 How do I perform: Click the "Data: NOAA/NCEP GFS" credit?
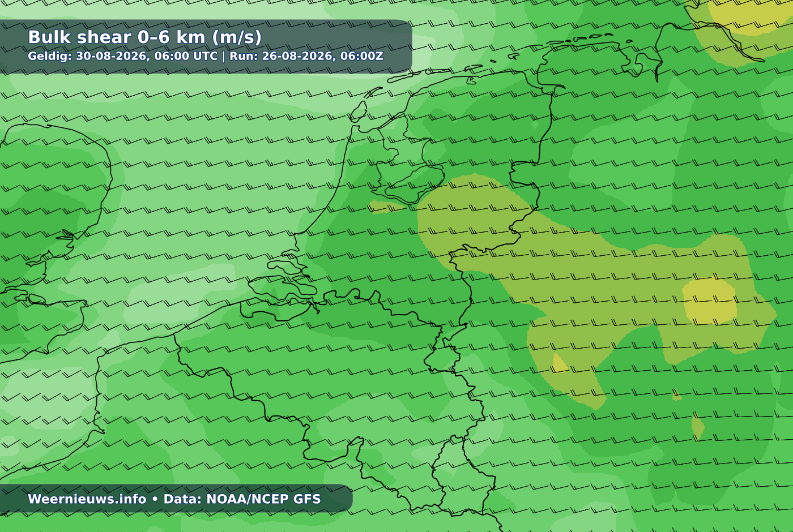[x=242, y=499]
